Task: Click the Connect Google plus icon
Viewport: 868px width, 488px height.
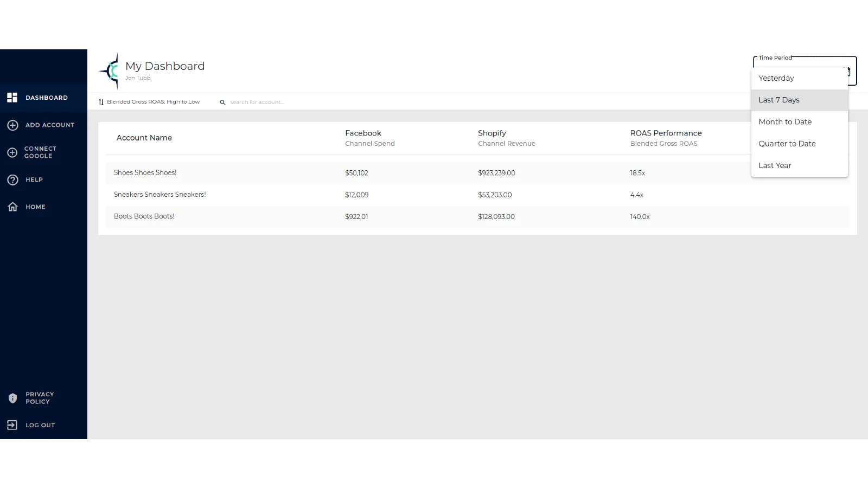Action: pos(12,152)
